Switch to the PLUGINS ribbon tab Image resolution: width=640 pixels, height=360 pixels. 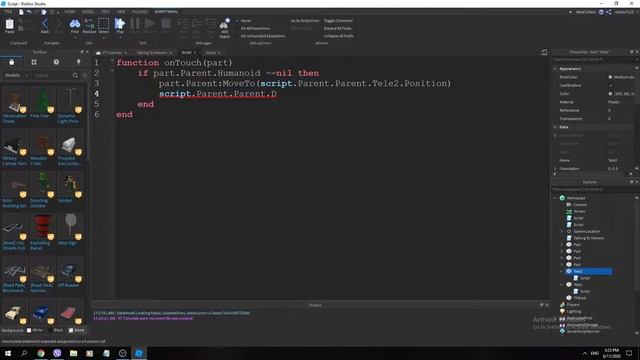coord(140,12)
